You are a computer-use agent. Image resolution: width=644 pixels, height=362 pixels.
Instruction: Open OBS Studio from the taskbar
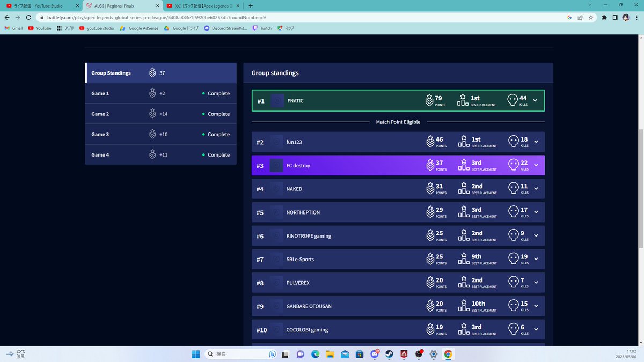coord(418,354)
